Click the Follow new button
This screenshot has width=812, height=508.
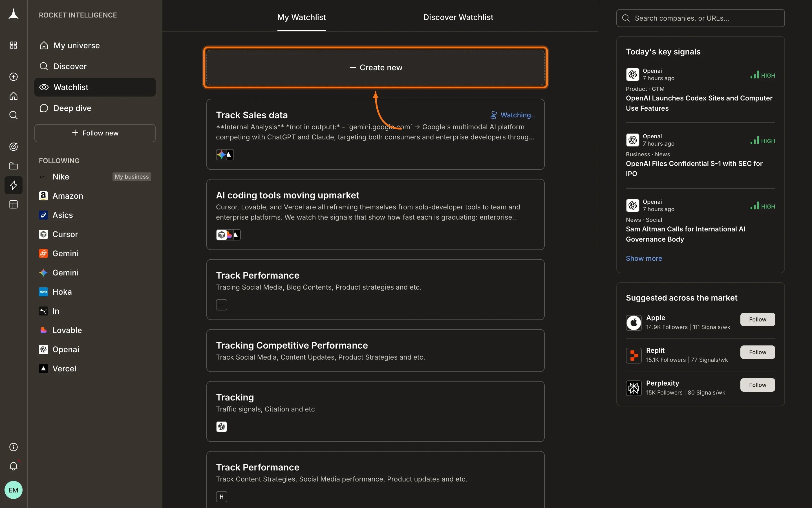95,133
